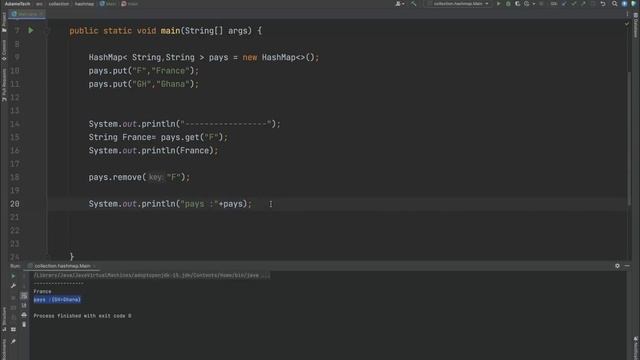Open the Structure side tab at bottom left

point(4,319)
